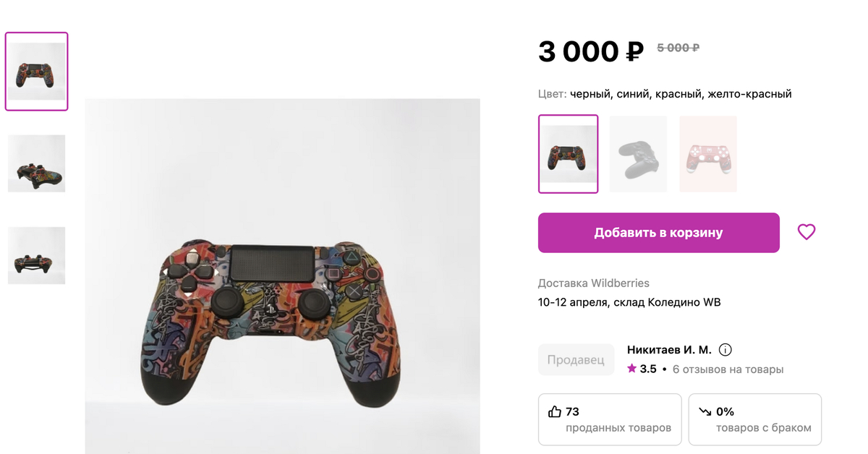The height and width of the screenshot is (454, 868).
Task: View the third gallery thumbnail
Action: tap(36, 255)
